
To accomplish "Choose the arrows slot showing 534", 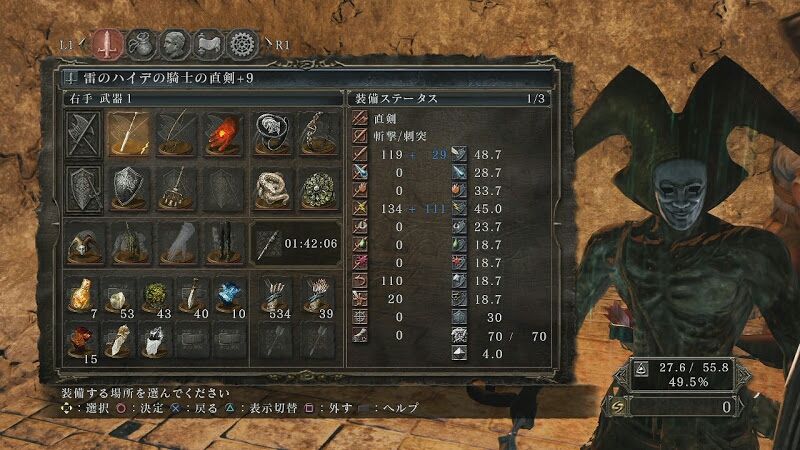I will click(x=276, y=298).
